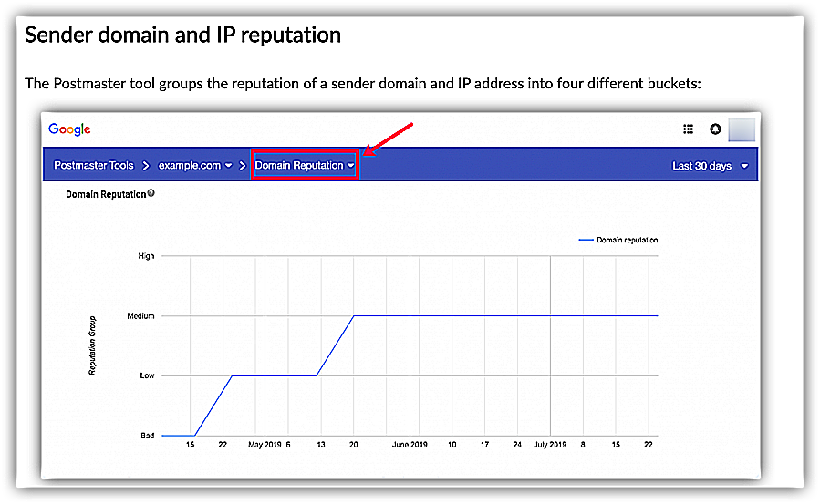Open the Google apps grid icon
Screen dimensions: 820x504
[689, 129]
